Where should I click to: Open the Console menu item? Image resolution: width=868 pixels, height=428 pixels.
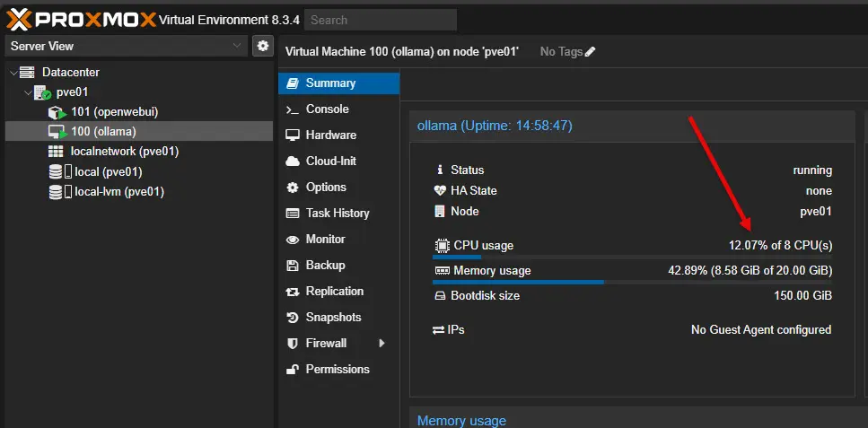[327, 109]
